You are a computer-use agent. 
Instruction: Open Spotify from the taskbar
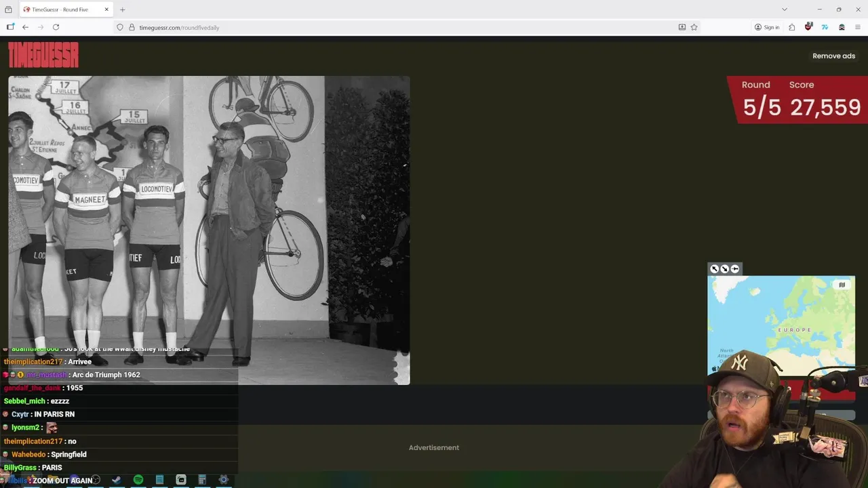[138, 480]
